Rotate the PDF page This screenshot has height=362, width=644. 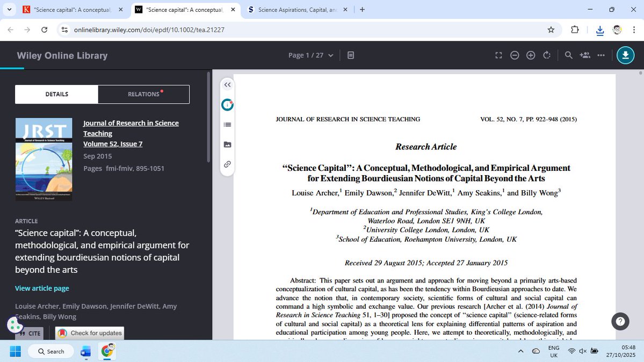pyautogui.click(x=547, y=55)
